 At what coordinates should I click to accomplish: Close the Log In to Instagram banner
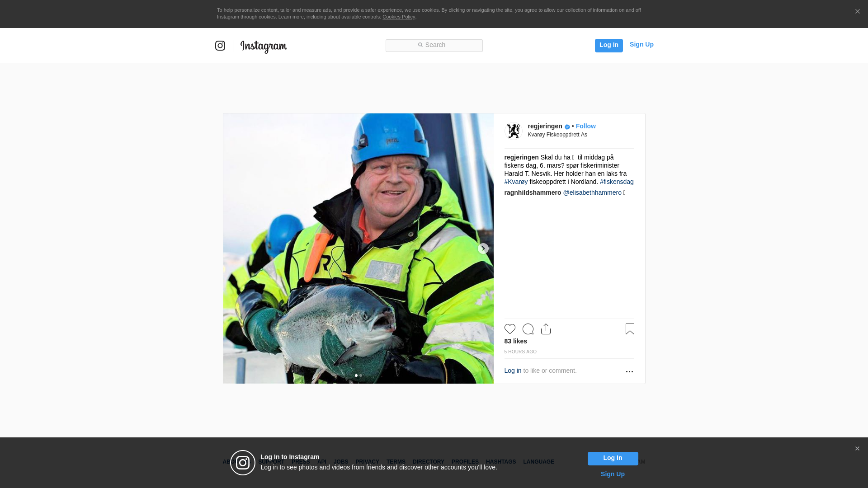click(x=857, y=449)
